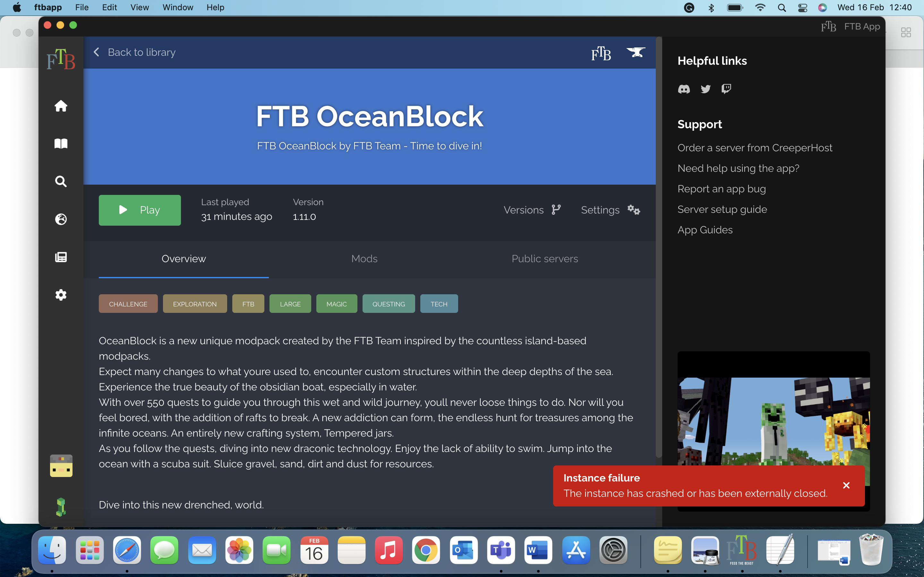The height and width of the screenshot is (577, 924).
Task: Open the Versions selector
Action: [532, 210]
